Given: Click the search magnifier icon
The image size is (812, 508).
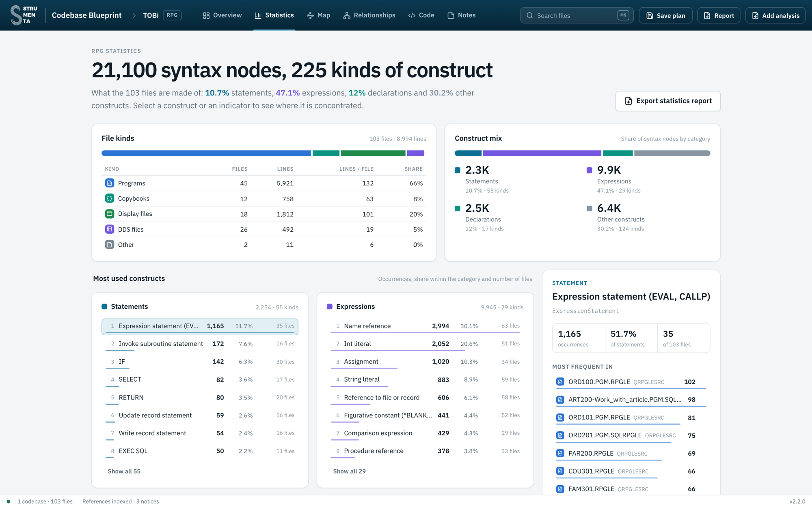Looking at the screenshot, I should [x=529, y=15].
